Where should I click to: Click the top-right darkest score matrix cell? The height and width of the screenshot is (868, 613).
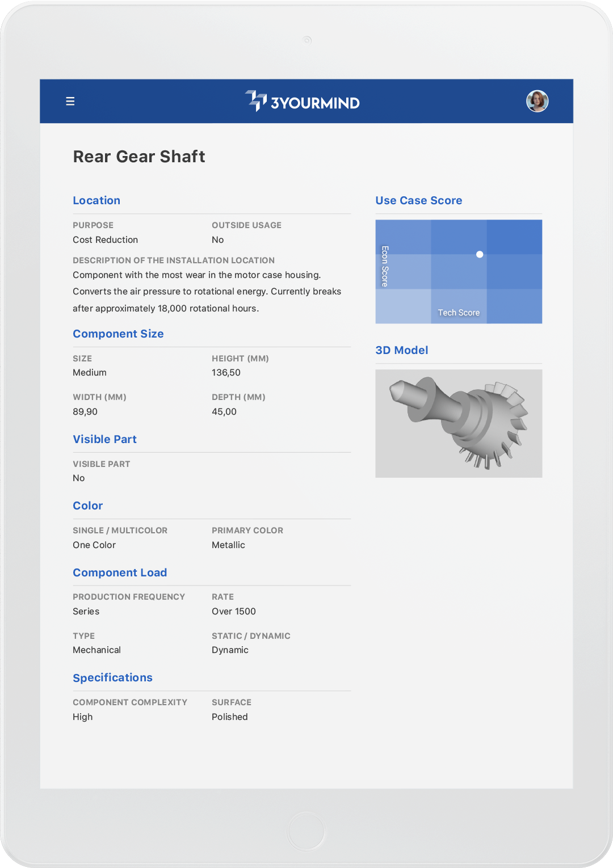pos(514,237)
